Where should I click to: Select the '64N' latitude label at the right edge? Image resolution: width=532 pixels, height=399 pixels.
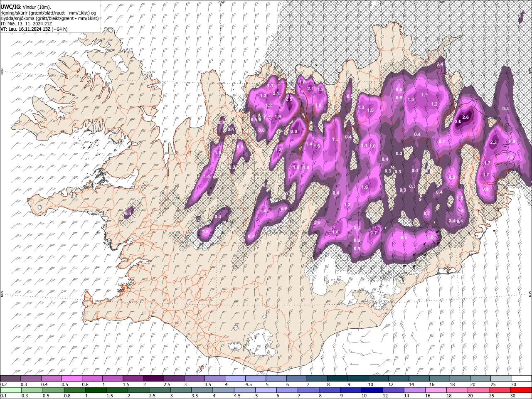point(530,293)
